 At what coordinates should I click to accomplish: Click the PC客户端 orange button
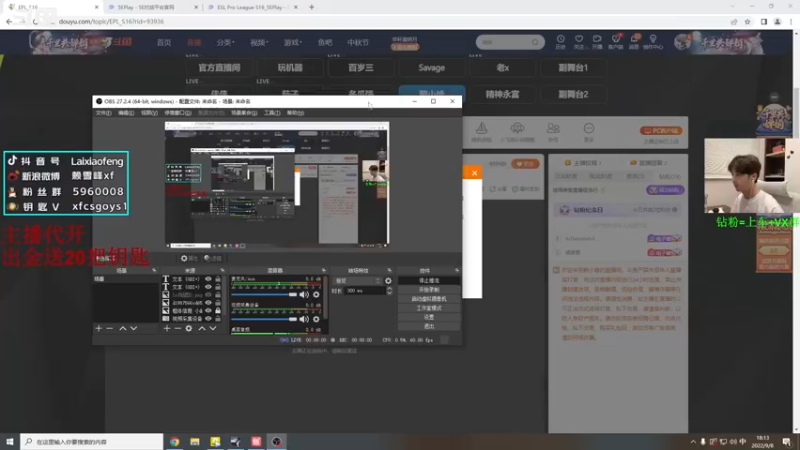click(661, 131)
